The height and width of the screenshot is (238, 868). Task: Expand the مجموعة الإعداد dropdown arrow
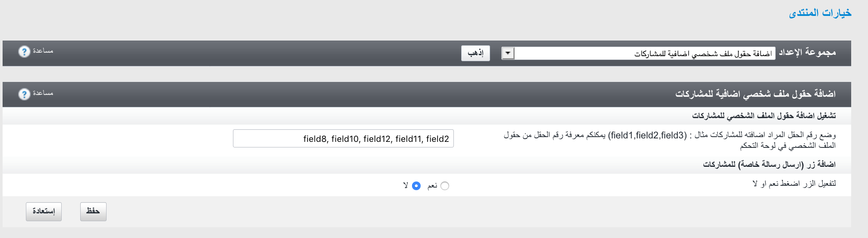[x=508, y=53]
